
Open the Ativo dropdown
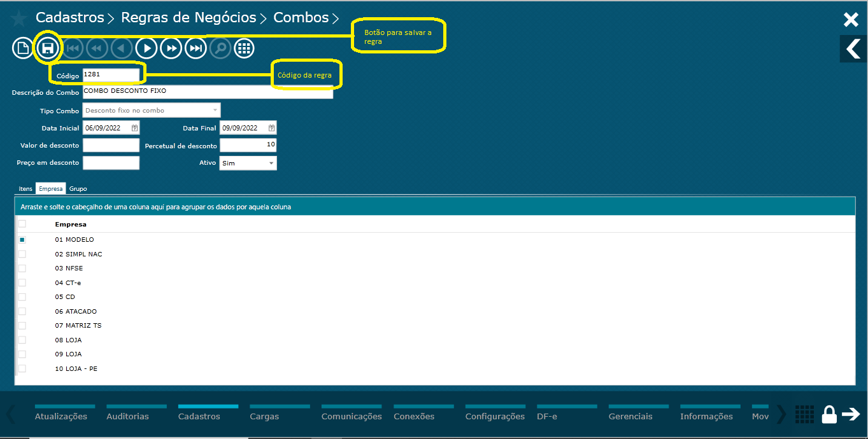[248, 164]
